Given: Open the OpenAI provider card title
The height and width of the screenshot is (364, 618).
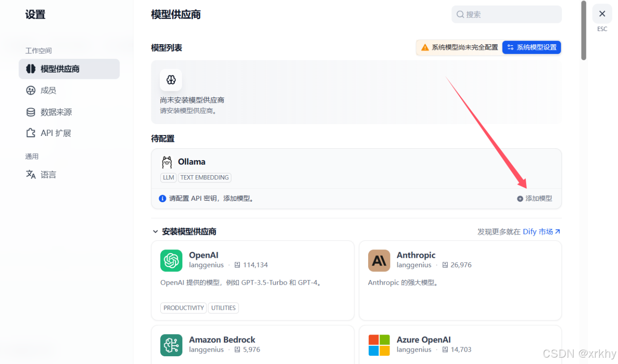Looking at the screenshot, I should pos(204,255).
